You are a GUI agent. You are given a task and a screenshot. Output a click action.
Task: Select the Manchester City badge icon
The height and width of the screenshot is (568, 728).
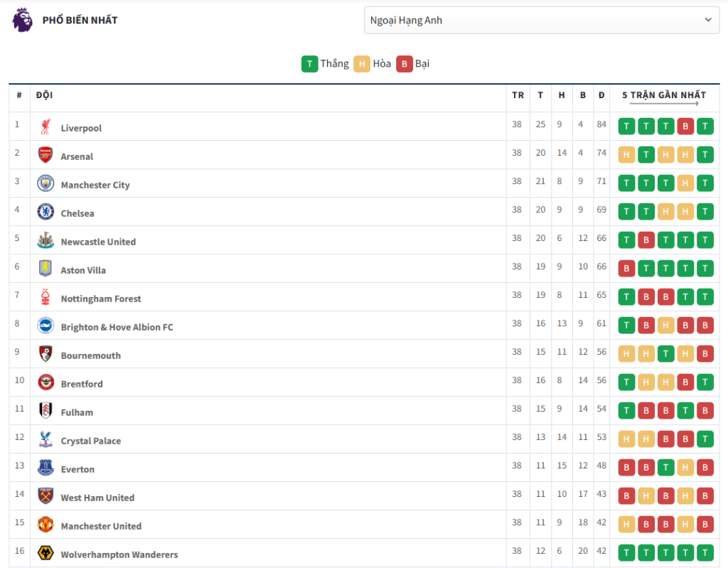tap(45, 183)
